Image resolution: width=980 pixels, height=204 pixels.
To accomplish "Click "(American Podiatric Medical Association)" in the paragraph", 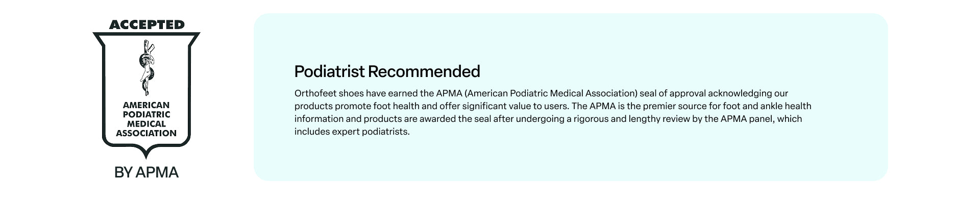I will tap(551, 93).
